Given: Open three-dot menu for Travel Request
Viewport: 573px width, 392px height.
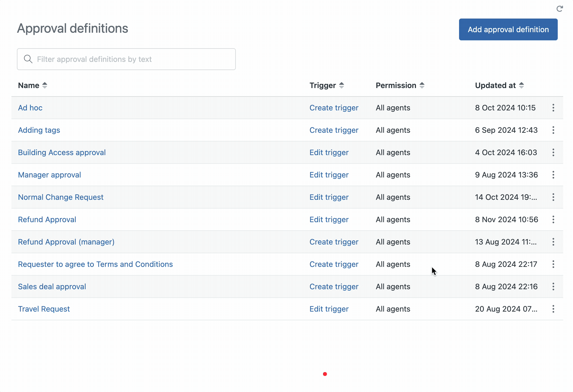Looking at the screenshot, I should point(553,309).
